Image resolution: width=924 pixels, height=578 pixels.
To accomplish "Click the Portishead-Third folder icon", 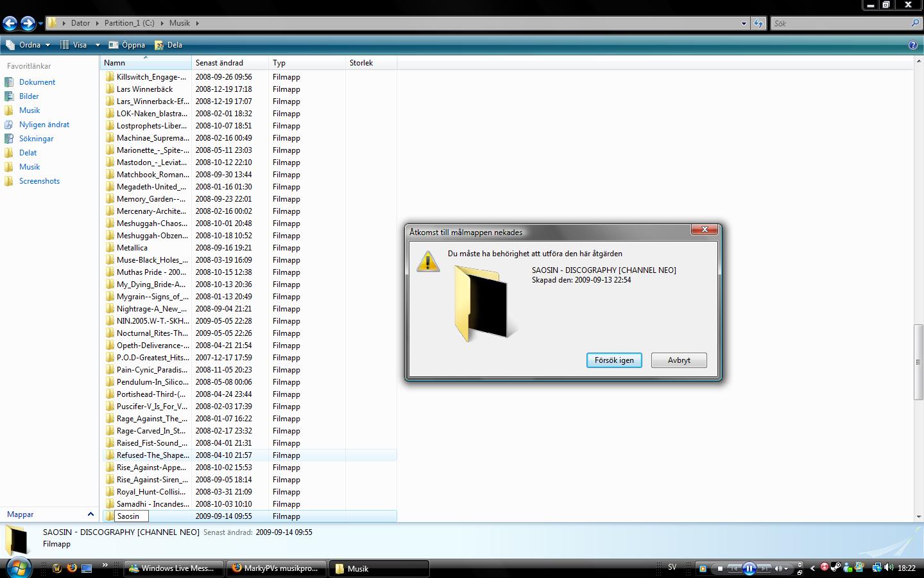I will click(x=110, y=394).
